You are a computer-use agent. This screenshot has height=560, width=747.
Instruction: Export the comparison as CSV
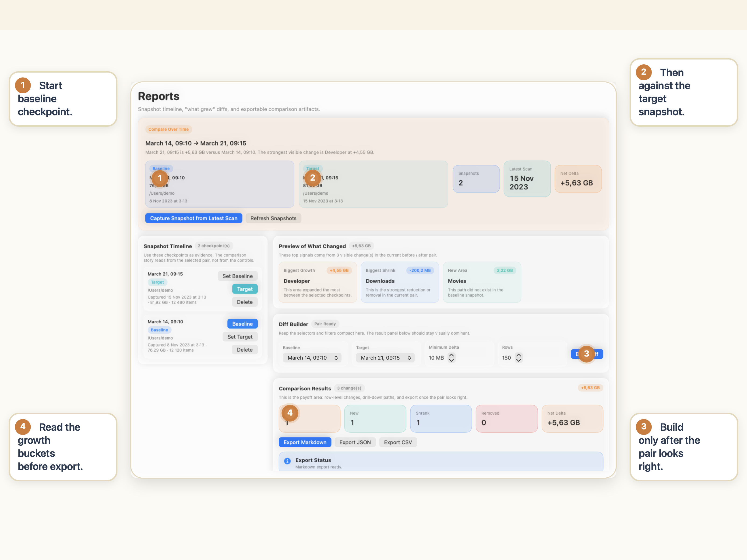tap(398, 442)
